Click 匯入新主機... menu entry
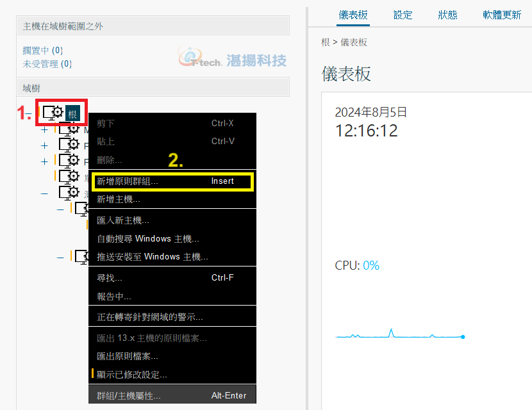Viewport: 532px width, 410px height. click(x=123, y=220)
